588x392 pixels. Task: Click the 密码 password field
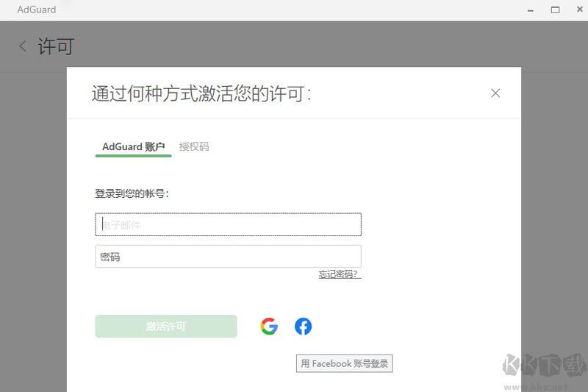[228, 257]
